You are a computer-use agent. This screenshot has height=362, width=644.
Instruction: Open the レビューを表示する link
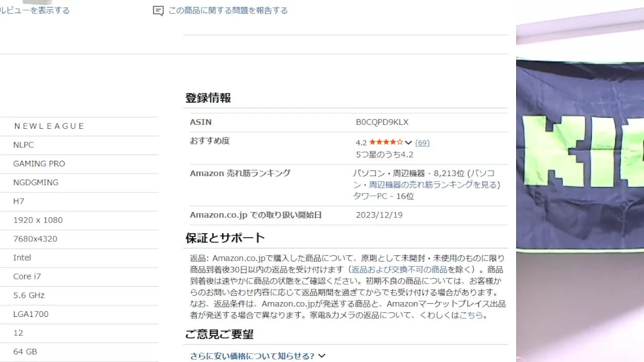[35, 11]
